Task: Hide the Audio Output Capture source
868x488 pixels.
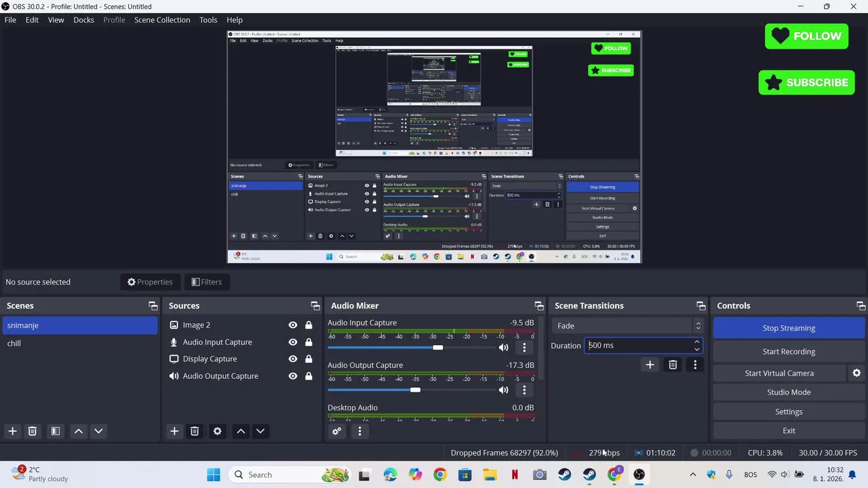Action: point(293,376)
